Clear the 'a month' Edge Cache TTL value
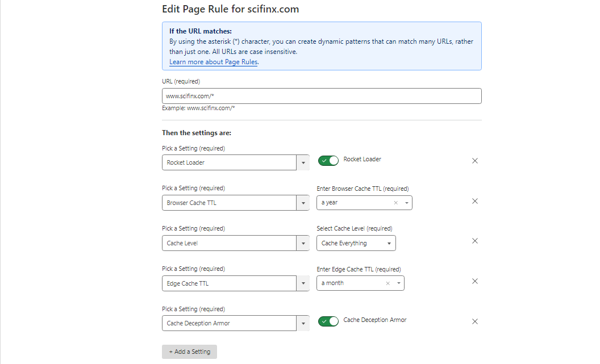Viewport: 600px width, 364px height. 388,283
